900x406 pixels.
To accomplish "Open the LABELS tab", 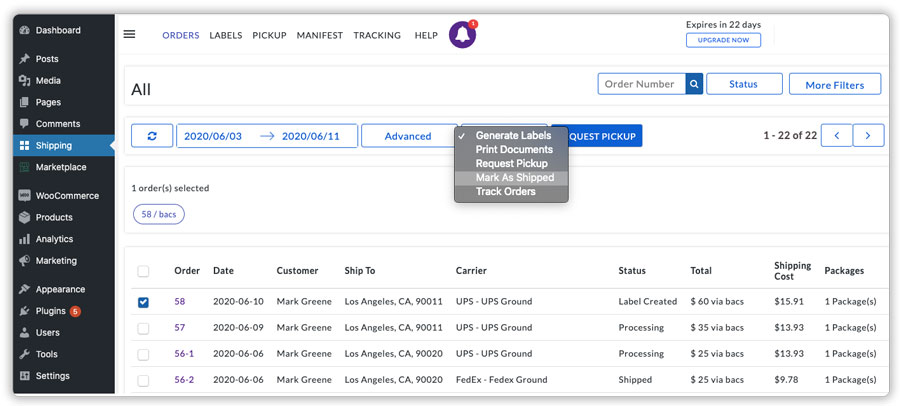I will coord(226,35).
